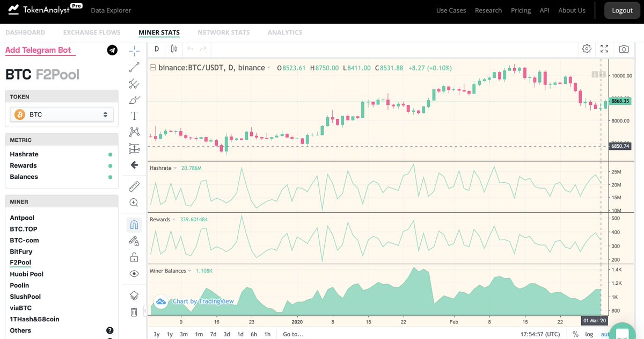Toggle the Balances metric
This screenshot has width=644, height=339.
pos(61,177)
